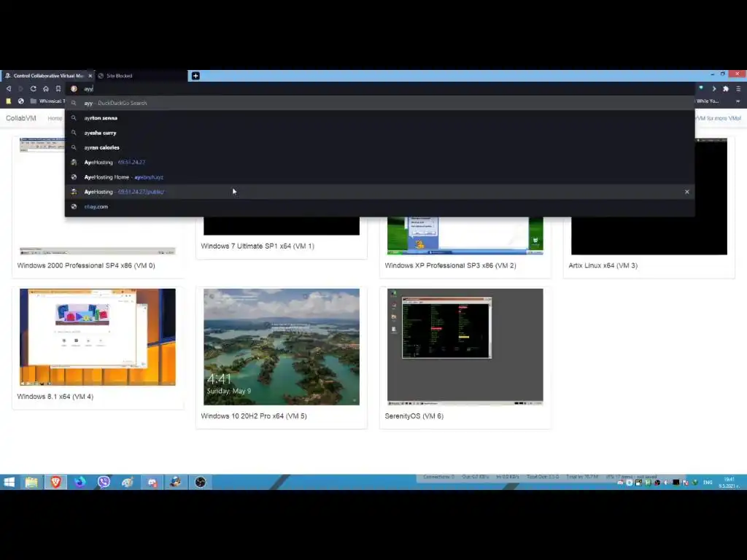Open the Brave main menu hamburger icon
Image resolution: width=747 pixels, height=560 pixels.
pyautogui.click(x=738, y=88)
